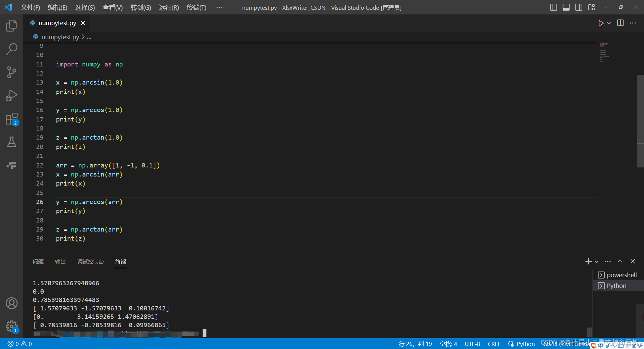The width and height of the screenshot is (644, 349).
Task: Select the Python terminal entry
Action: [618, 286]
